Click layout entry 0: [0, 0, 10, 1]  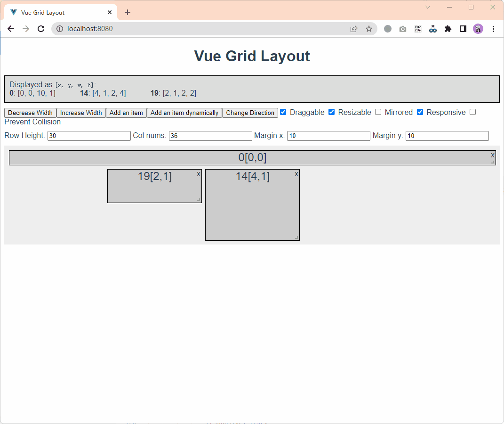(32, 93)
